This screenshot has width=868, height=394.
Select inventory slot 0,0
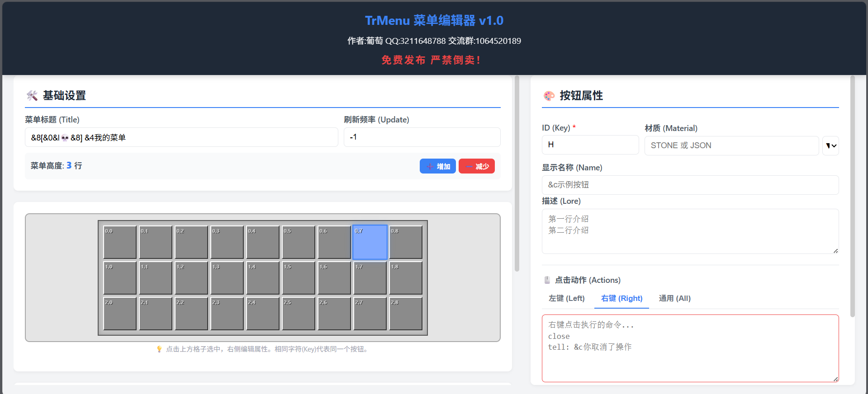click(120, 242)
